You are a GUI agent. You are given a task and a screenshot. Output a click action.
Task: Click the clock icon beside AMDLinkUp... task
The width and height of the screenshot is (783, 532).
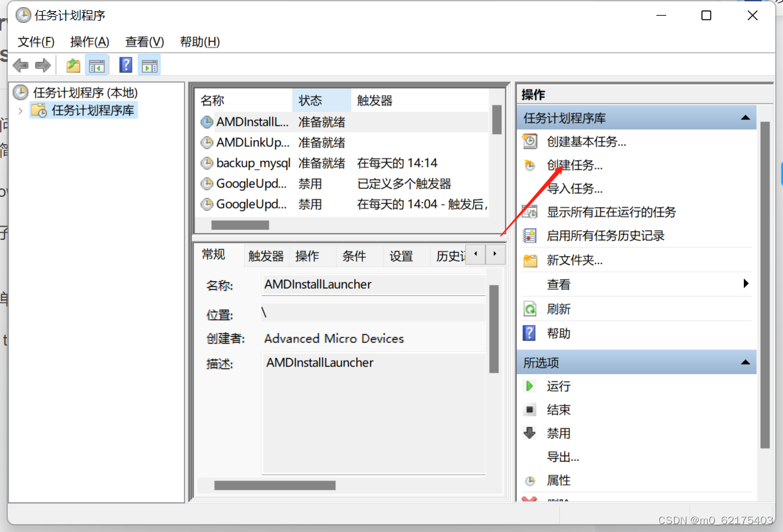click(x=207, y=142)
